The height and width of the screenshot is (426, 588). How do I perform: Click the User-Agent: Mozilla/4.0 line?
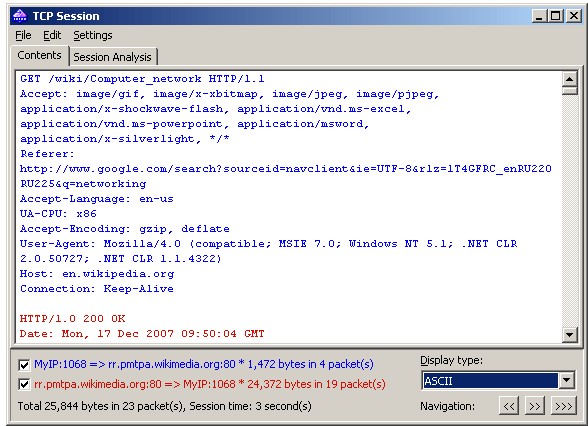268,244
